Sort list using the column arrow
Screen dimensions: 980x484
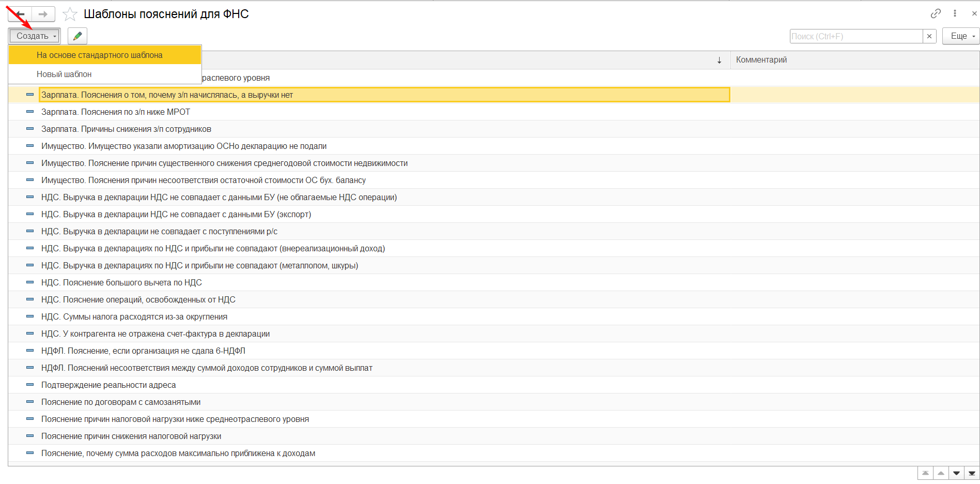tap(719, 61)
